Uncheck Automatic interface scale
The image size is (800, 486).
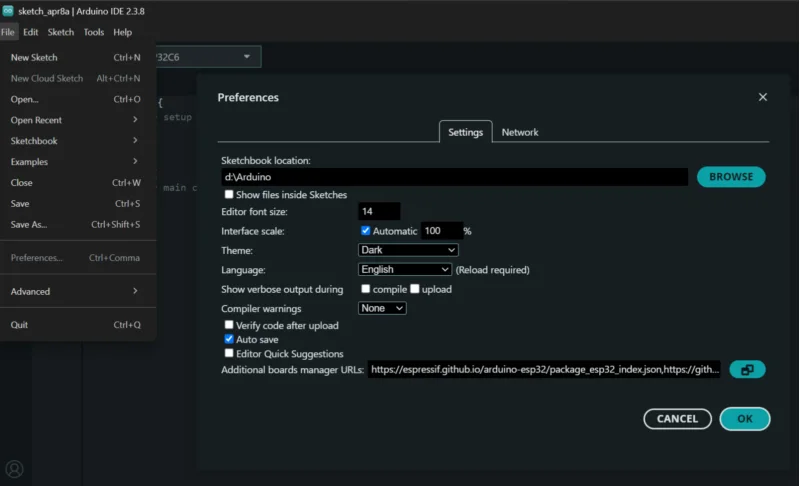365,231
